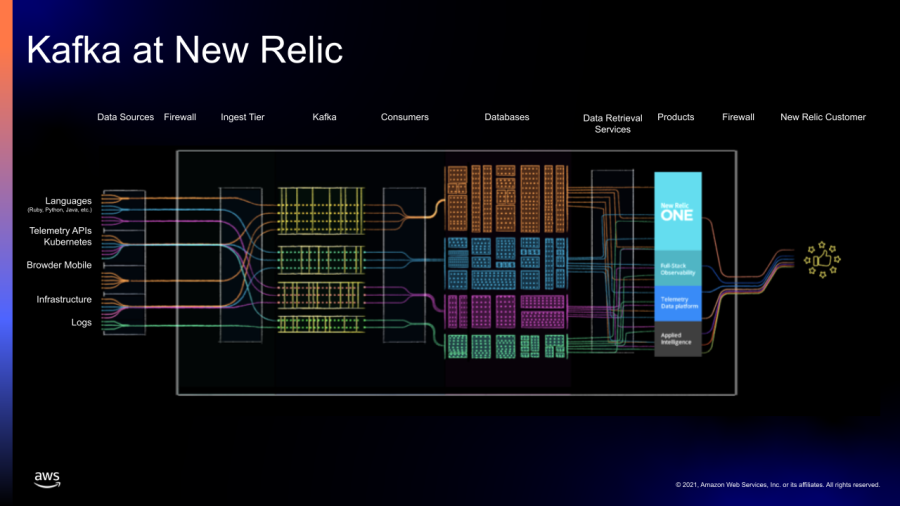Click the Amazon Web Services copyright notice
This screenshot has width=900, height=506.
point(778,485)
